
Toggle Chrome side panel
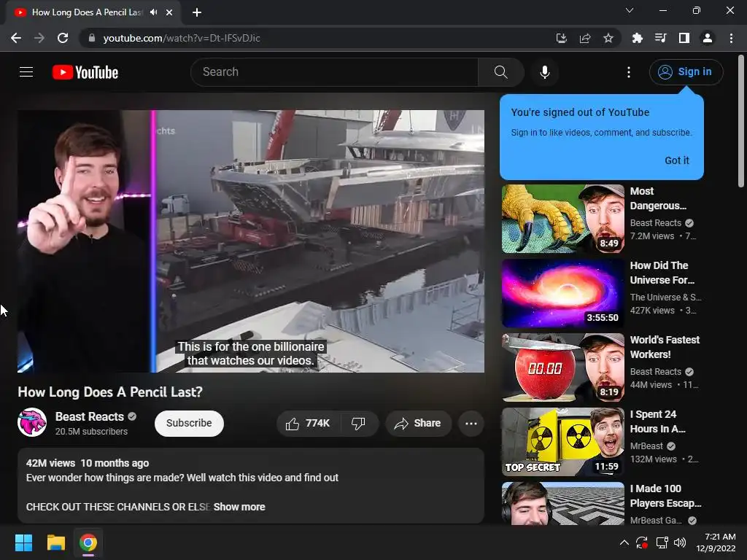[684, 38]
